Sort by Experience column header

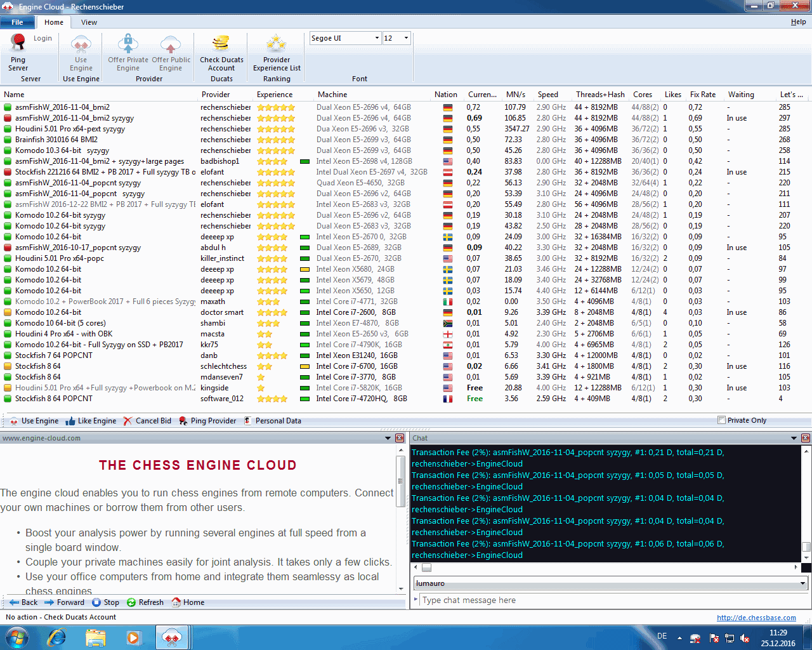pos(275,95)
